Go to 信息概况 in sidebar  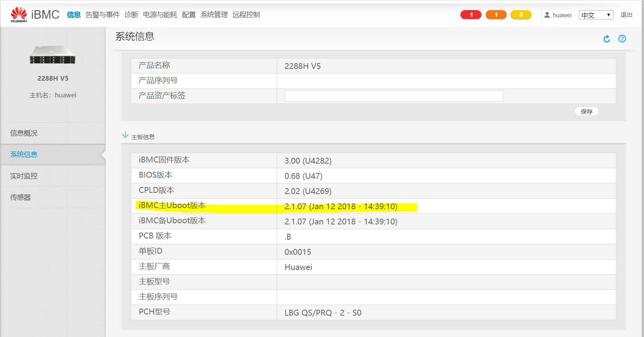point(53,133)
